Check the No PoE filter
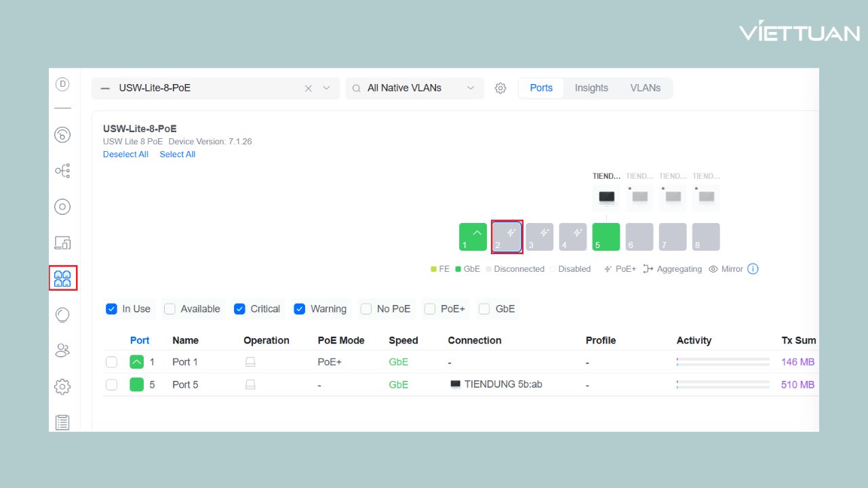 tap(366, 309)
